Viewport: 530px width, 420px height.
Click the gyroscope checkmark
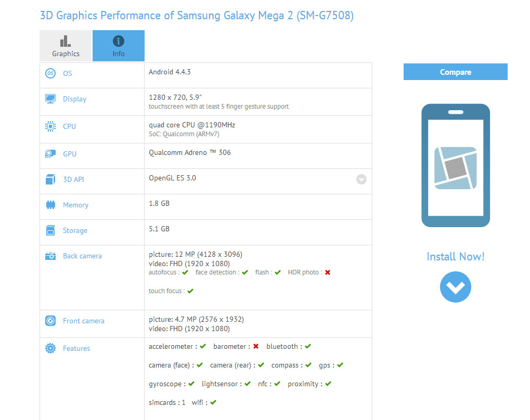[191, 384]
